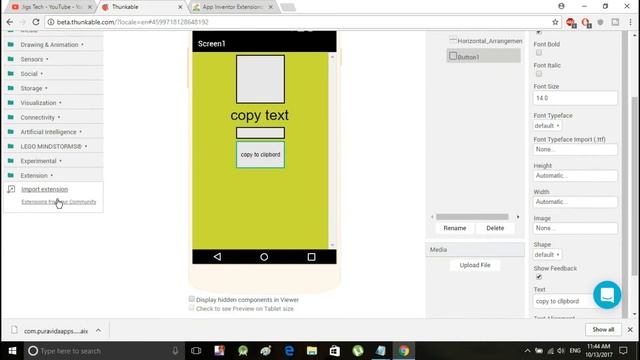The width and height of the screenshot is (640, 360).
Task: Open the blue chat support bubble
Action: tap(607, 295)
